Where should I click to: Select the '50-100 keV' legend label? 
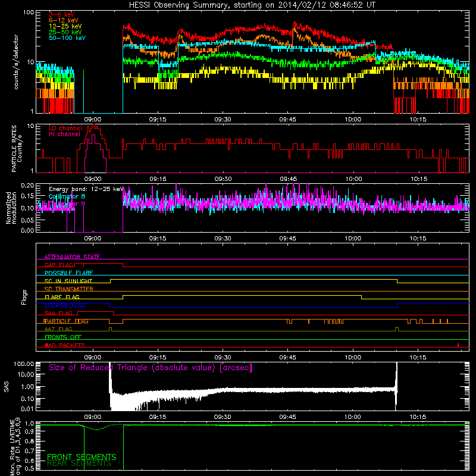point(67,37)
